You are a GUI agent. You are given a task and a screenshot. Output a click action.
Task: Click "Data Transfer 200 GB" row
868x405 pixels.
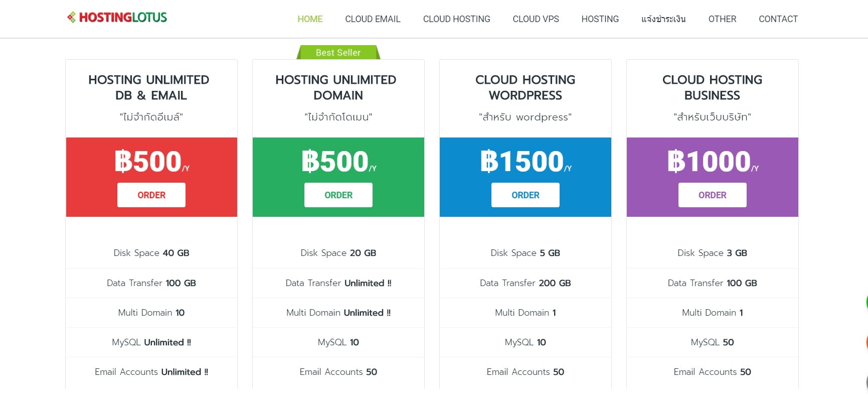point(526,283)
